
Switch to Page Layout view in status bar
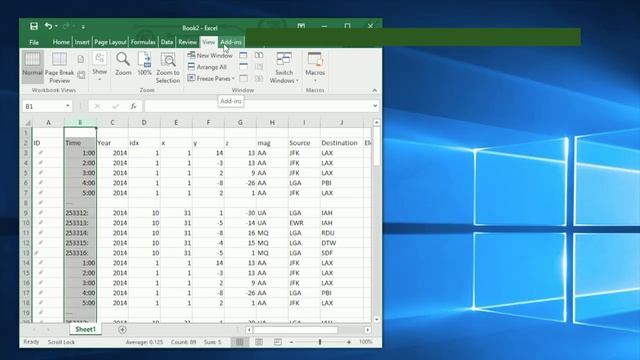tap(259, 342)
